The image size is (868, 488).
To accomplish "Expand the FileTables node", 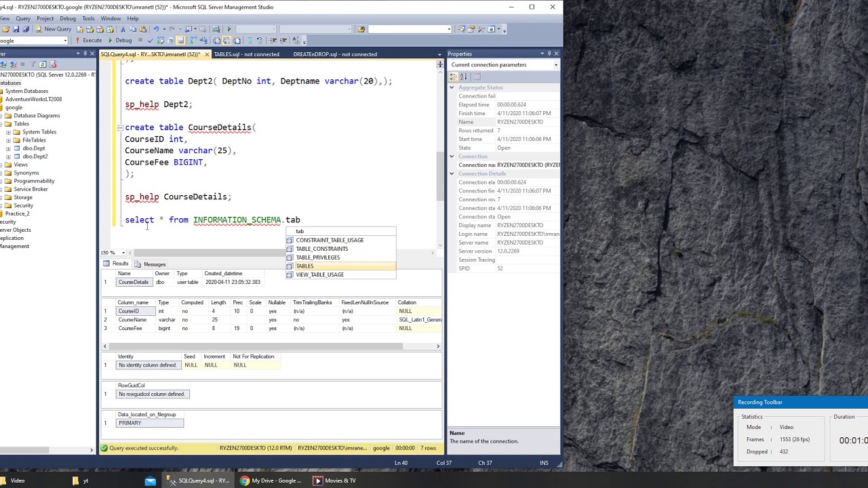I will [8, 140].
